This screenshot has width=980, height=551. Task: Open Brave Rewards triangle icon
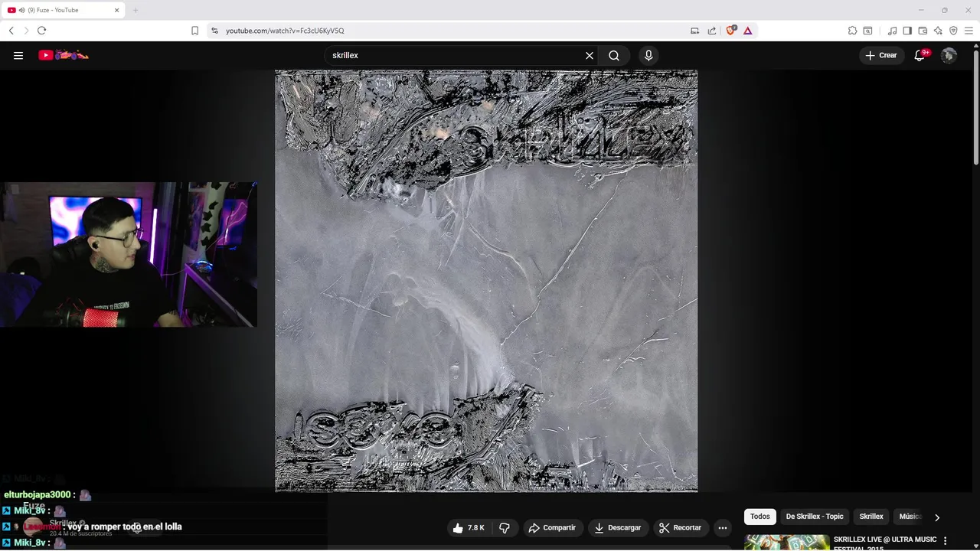(x=747, y=31)
